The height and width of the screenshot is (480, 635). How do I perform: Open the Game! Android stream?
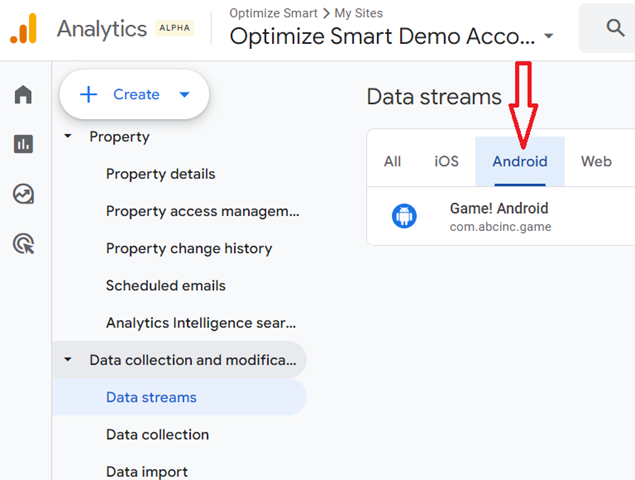pyautogui.click(x=501, y=216)
